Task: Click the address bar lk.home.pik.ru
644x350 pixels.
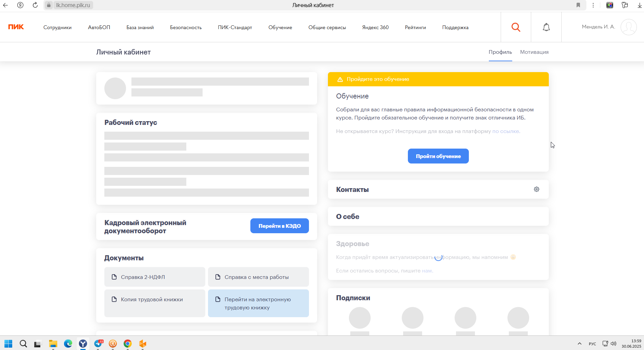Action: [73, 5]
